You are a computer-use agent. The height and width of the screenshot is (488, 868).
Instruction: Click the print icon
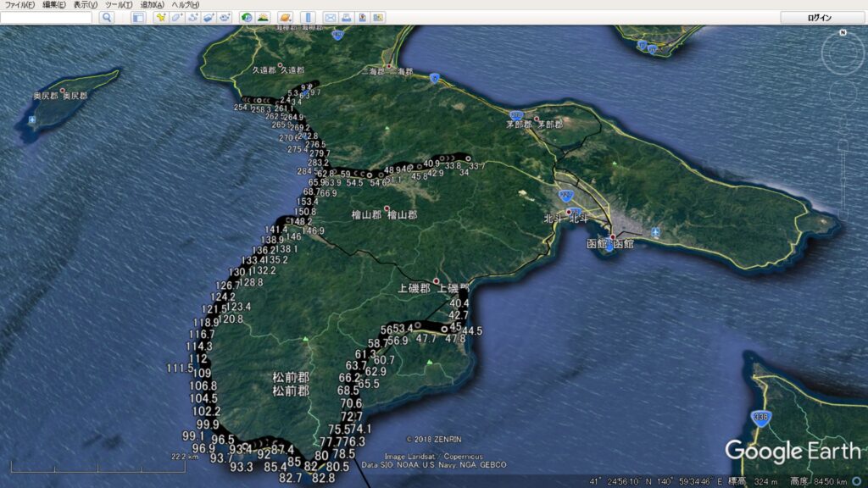[x=347, y=17]
